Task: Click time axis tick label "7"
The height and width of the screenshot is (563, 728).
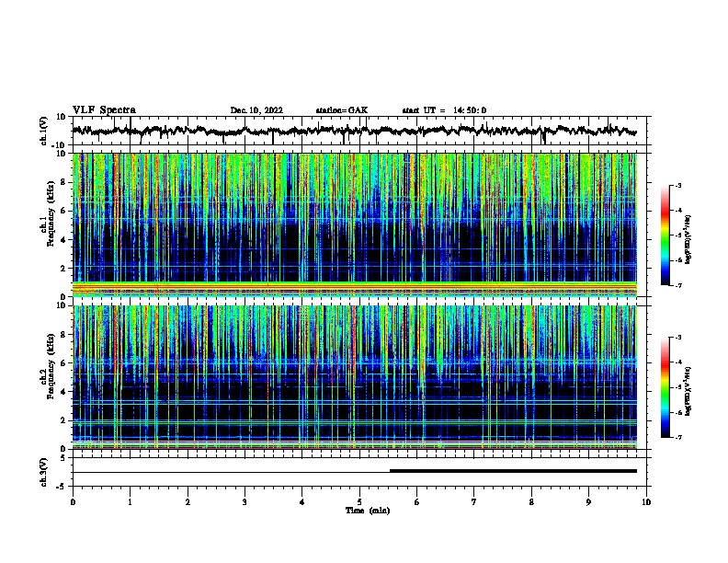Action: point(474,502)
